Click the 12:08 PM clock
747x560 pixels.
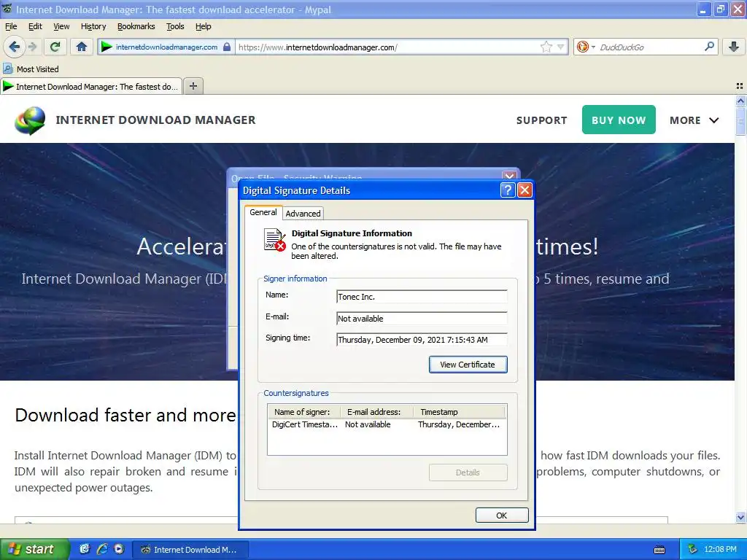click(720, 550)
